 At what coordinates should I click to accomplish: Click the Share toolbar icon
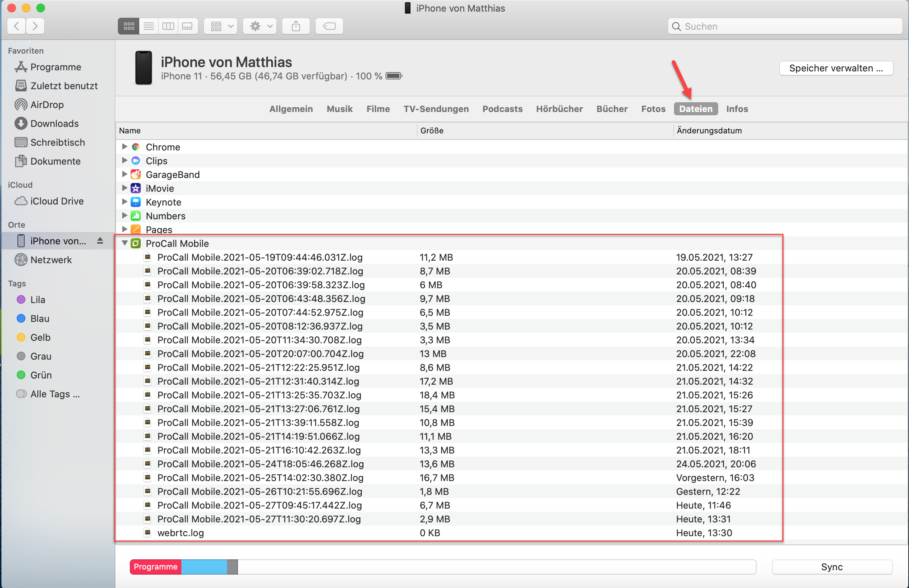click(x=296, y=26)
